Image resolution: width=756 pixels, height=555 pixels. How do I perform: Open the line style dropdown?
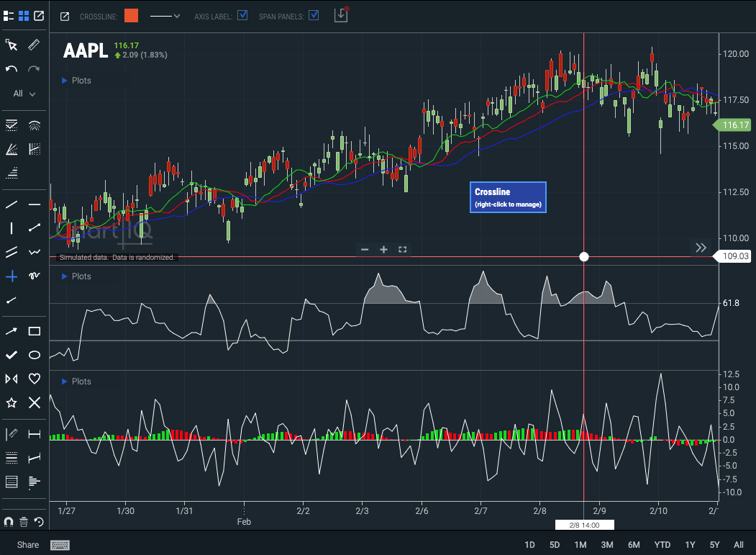point(165,16)
